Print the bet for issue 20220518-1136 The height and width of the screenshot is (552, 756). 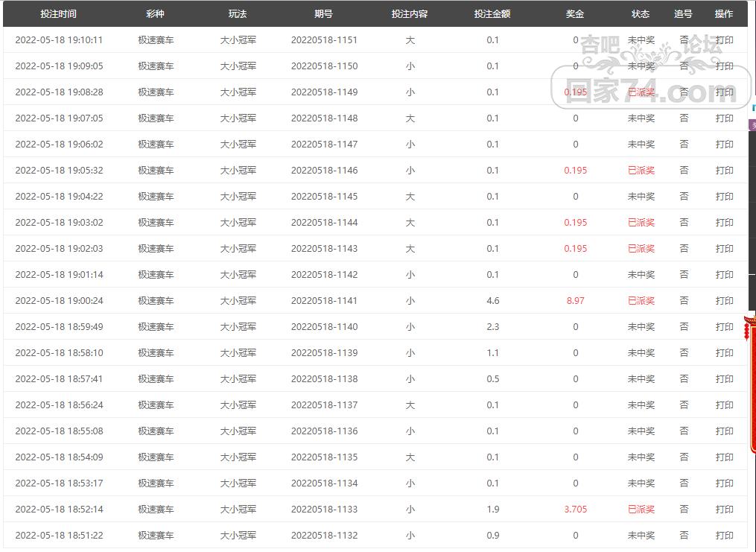coord(724,431)
